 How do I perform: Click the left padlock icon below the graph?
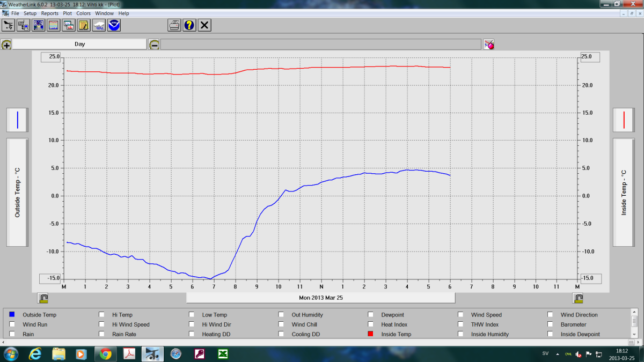(x=43, y=298)
